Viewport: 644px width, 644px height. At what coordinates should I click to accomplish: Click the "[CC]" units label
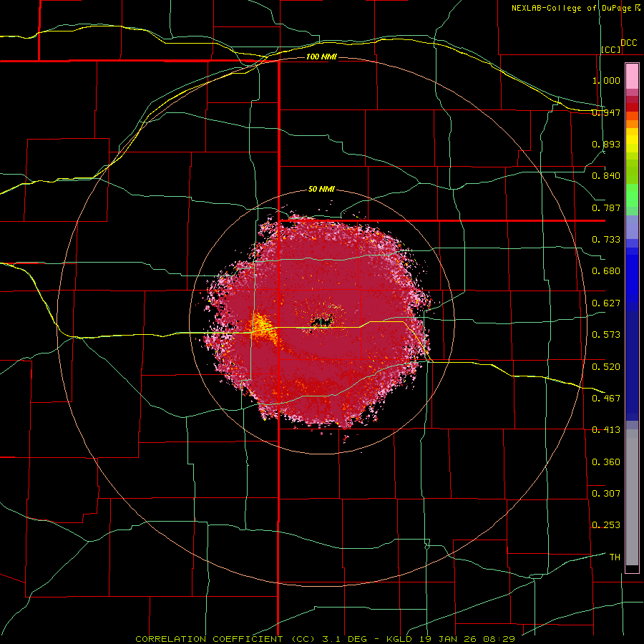coord(611,49)
